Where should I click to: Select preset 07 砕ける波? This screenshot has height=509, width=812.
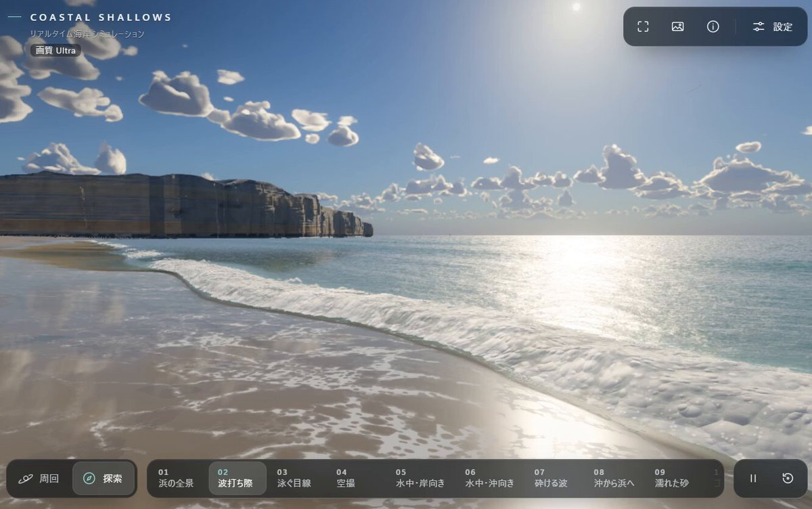point(550,479)
